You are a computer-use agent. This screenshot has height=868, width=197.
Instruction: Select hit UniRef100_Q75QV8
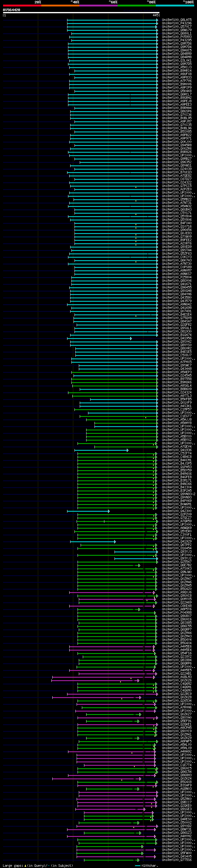pyautogui.click(x=177, y=318)
